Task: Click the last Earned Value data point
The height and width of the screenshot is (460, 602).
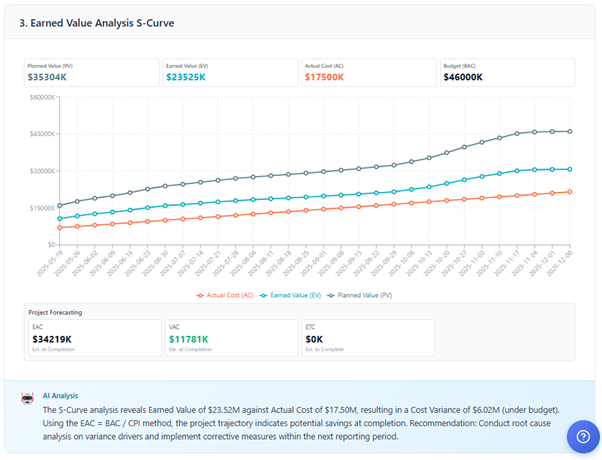Action: point(570,169)
